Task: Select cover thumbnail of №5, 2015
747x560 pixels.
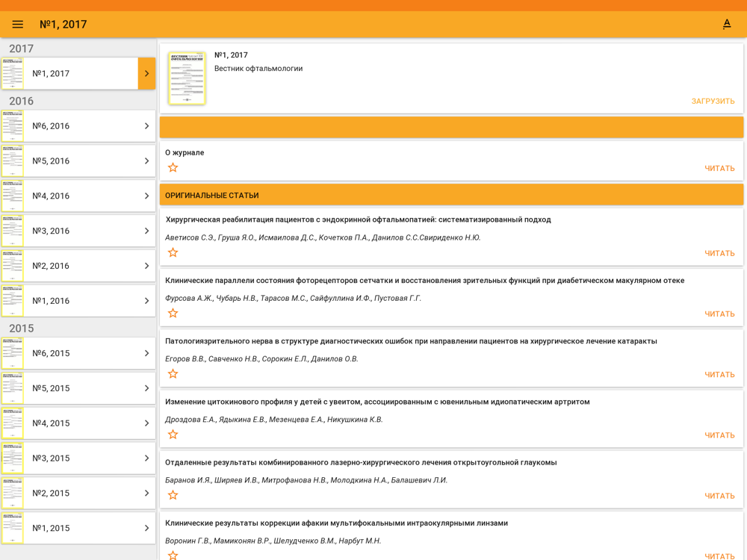Action: (13, 388)
